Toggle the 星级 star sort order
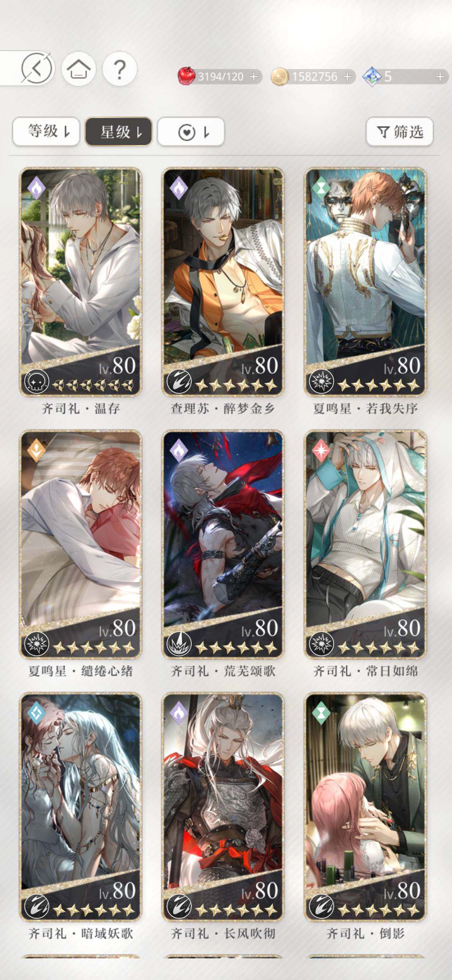 click(x=118, y=132)
